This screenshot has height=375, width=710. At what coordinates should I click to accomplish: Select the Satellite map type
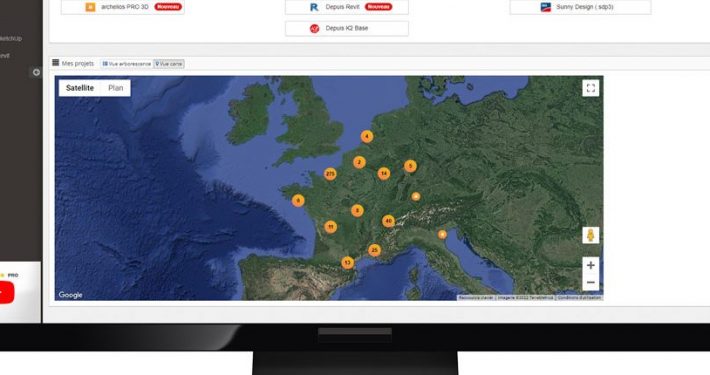tap(80, 88)
